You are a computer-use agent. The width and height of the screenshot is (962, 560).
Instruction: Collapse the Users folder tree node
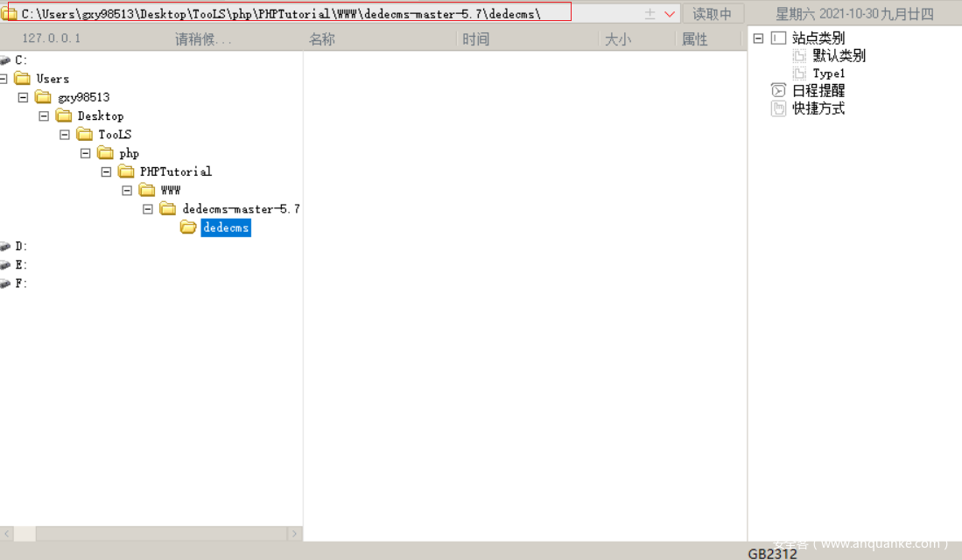(x=4, y=79)
